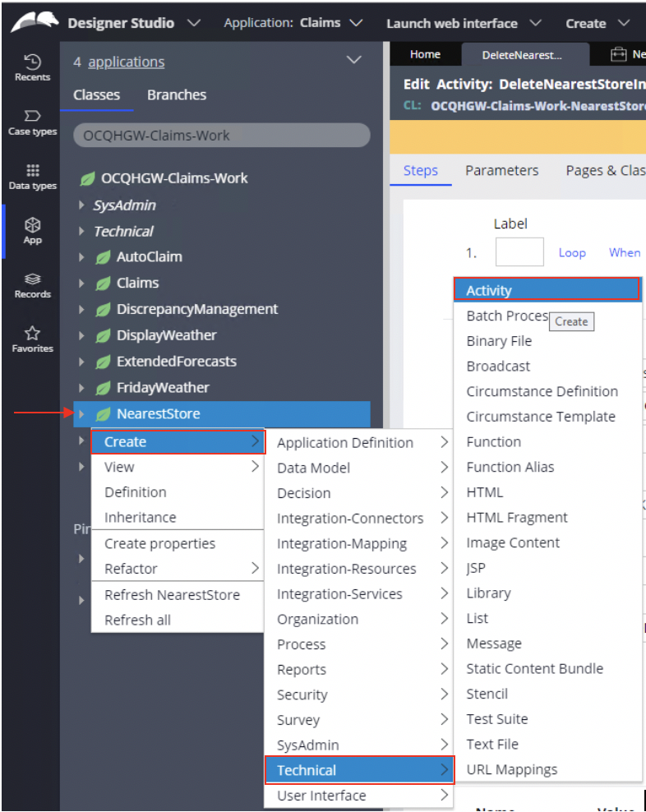Expand the Claims tree node
Viewport: 646px width, 812px height.
pos(81,284)
